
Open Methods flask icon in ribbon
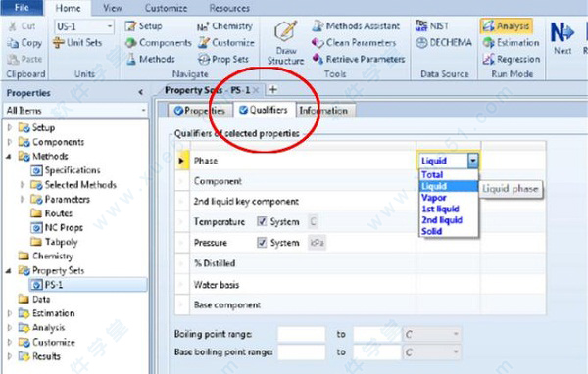[131, 59]
